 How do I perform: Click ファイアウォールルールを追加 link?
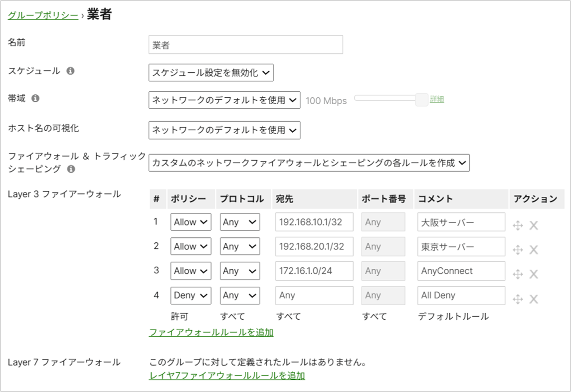coord(211,332)
